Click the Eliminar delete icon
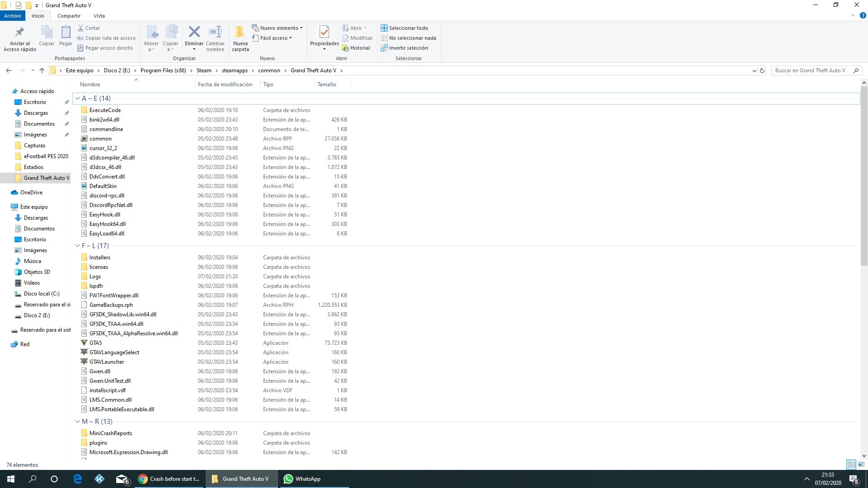 (x=194, y=33)
